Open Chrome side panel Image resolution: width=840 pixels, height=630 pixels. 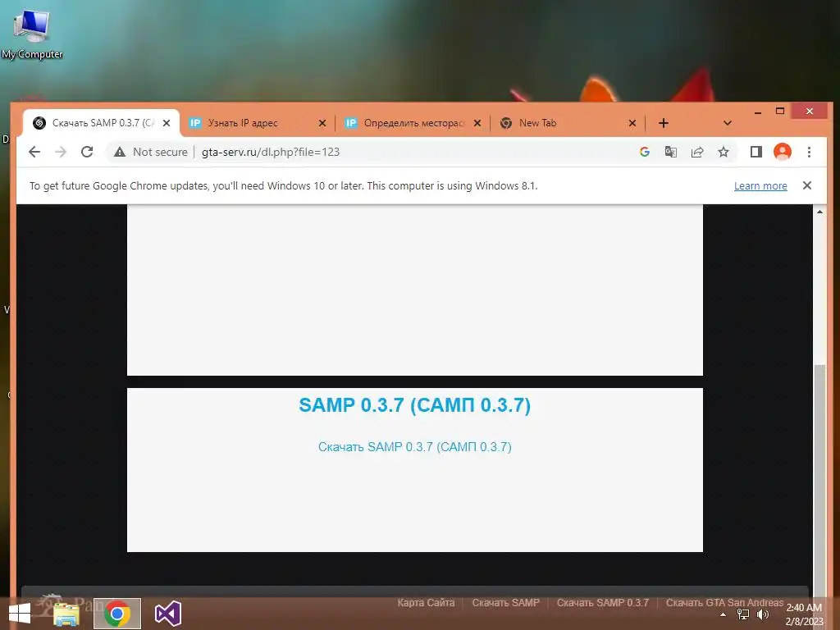tap(756, 152)
